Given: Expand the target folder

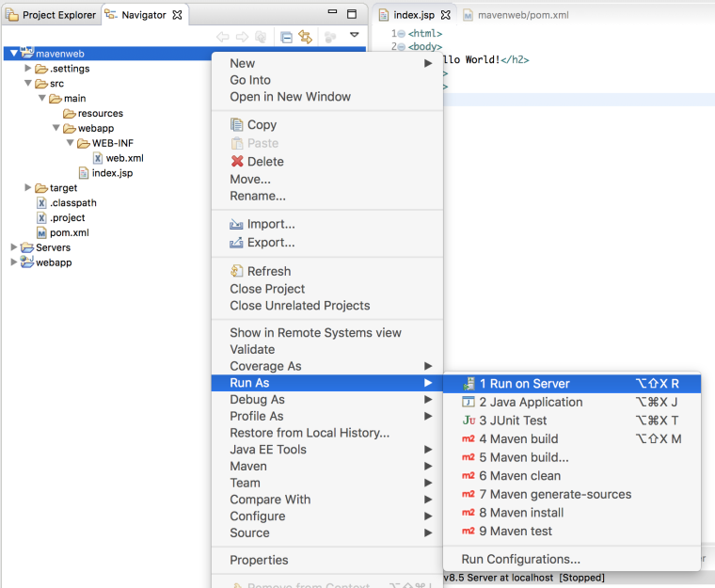Looking at the screenshot, I should 28,187.
